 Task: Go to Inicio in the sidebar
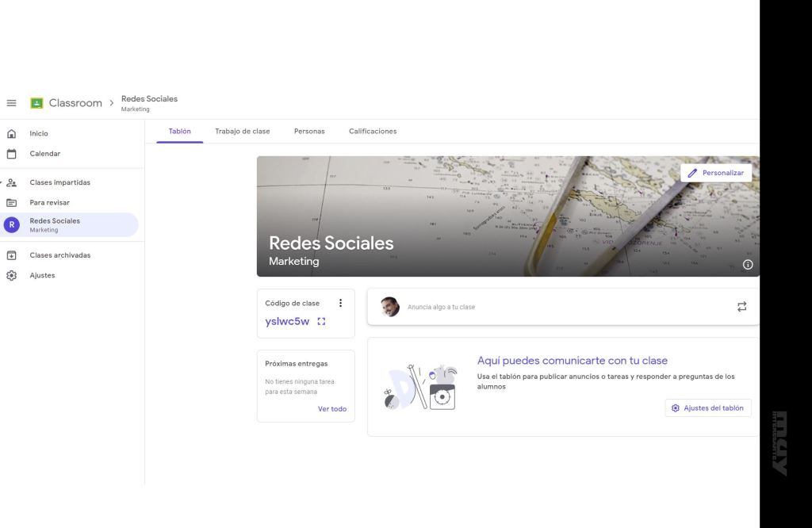pyautogui.click(x=39, y=134)
